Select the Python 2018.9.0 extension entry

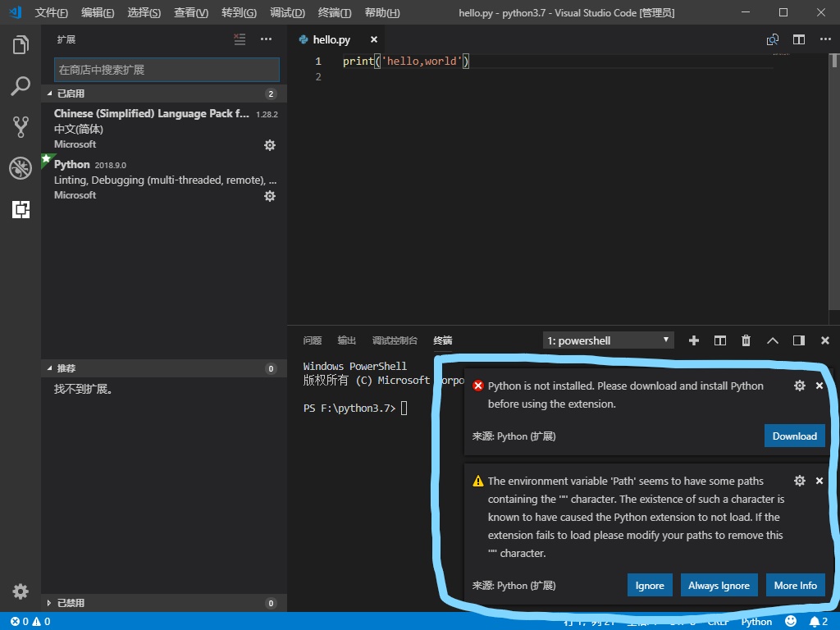pyautogui.click(x=164, y=180)
